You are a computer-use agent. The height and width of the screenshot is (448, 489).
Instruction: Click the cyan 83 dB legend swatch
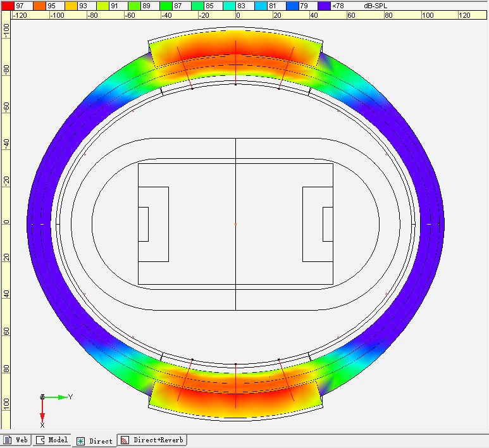click(x=229, y=6)
